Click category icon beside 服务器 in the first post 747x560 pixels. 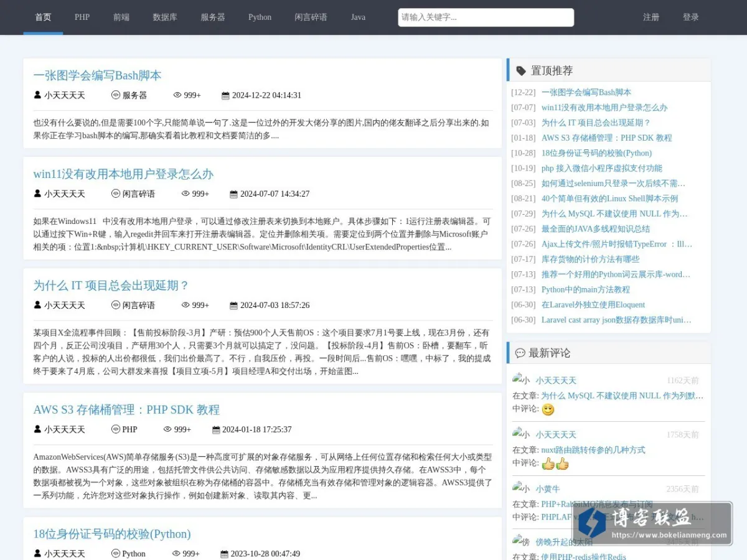coord(115,95)
